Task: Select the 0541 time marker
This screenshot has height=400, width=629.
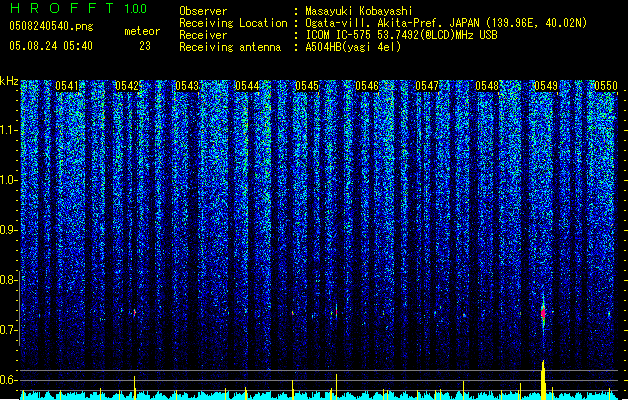Action: click(x=67, y=86)
